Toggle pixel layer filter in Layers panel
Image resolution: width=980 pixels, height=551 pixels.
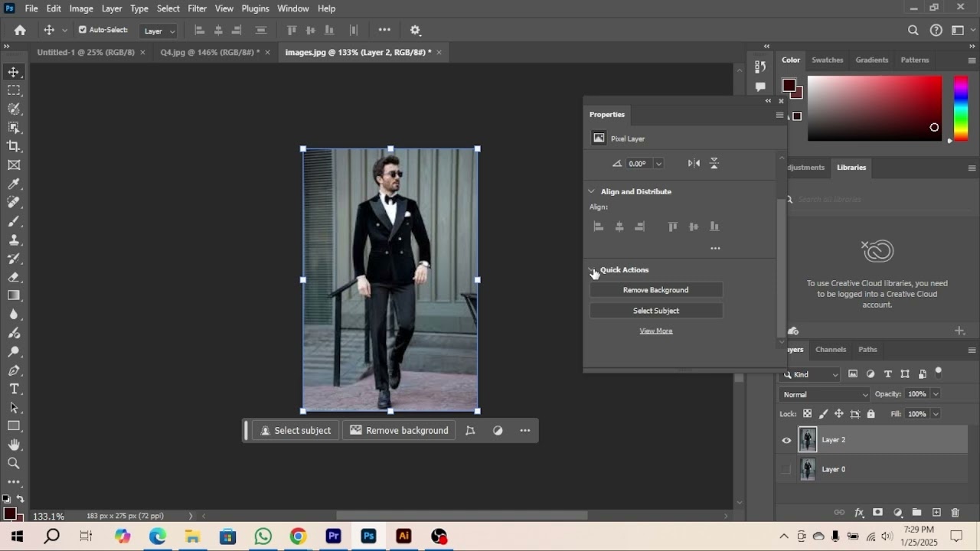click(853, 374)
